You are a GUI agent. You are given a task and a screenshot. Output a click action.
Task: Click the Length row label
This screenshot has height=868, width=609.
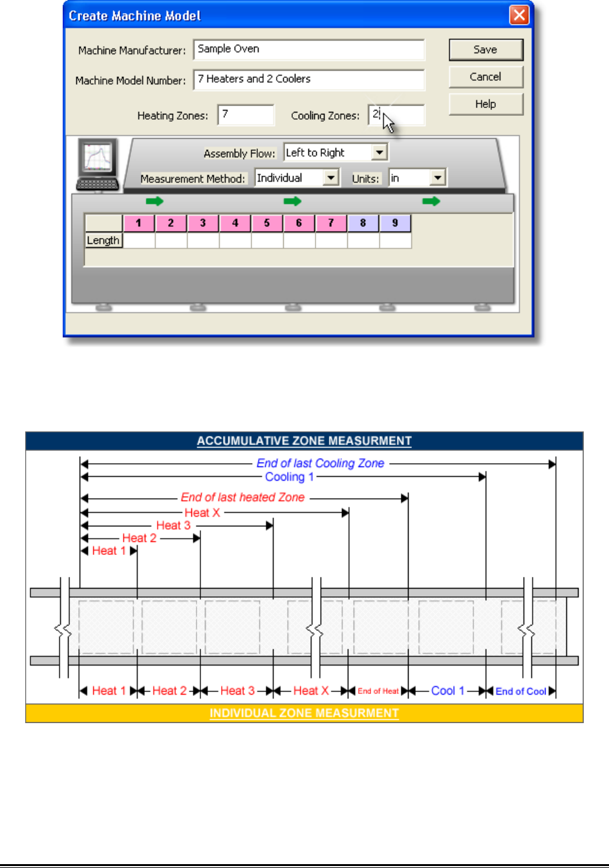103,241
